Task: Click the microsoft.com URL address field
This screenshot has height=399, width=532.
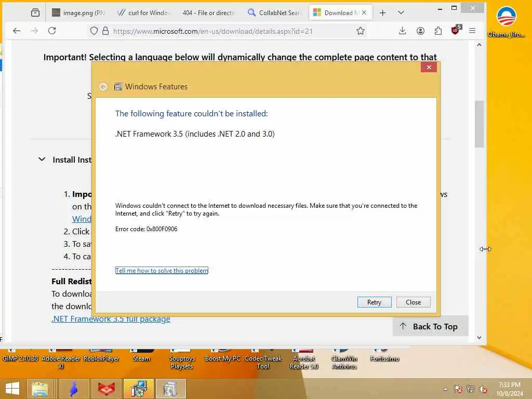Action: tap(213, 31)
